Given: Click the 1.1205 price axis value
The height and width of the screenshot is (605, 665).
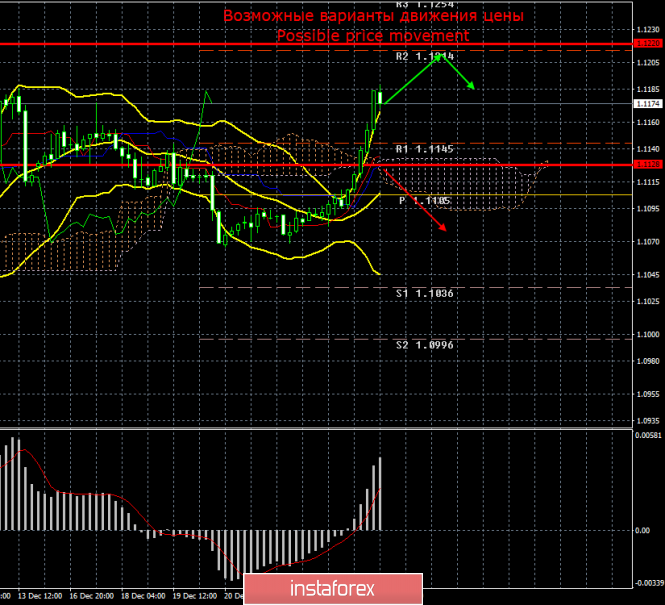Looking at the screenshot, I should point(648,63).
